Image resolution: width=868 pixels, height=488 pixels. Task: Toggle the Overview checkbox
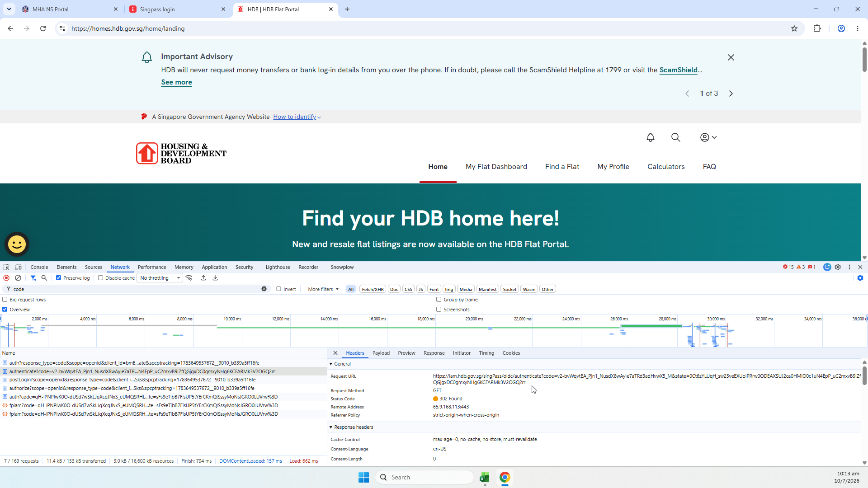coord(5,310)
